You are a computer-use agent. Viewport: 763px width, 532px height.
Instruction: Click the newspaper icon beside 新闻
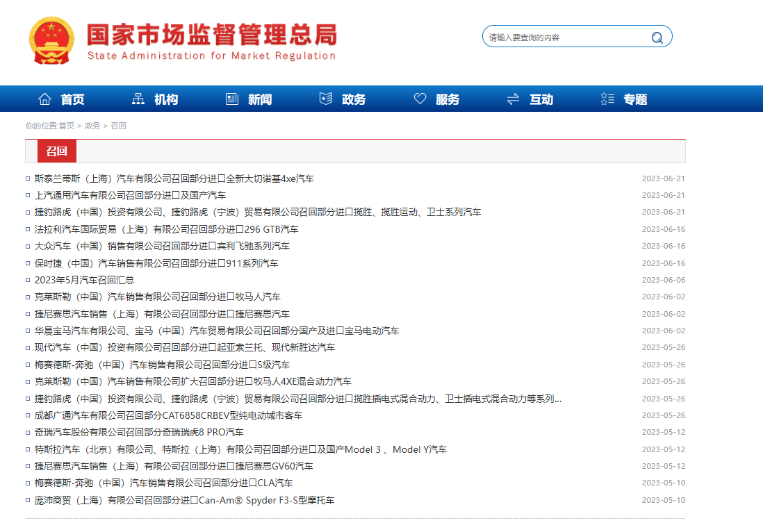tap(232, 99)
